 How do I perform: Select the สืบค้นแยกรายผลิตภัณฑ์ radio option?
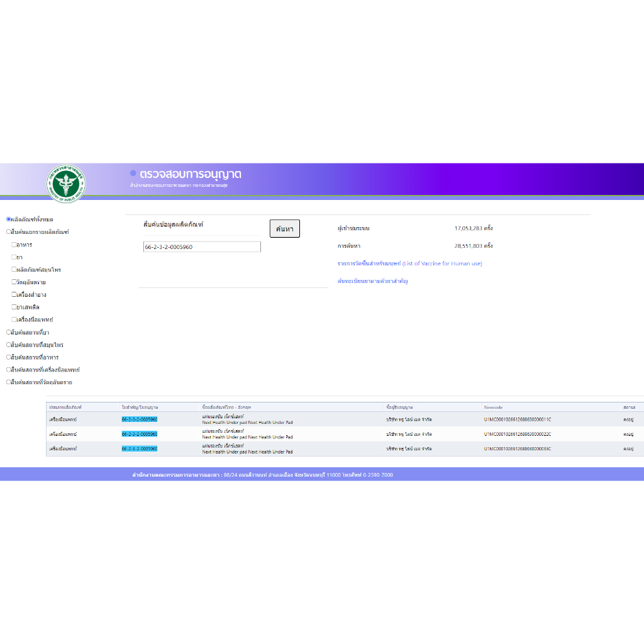coord(9,232)
